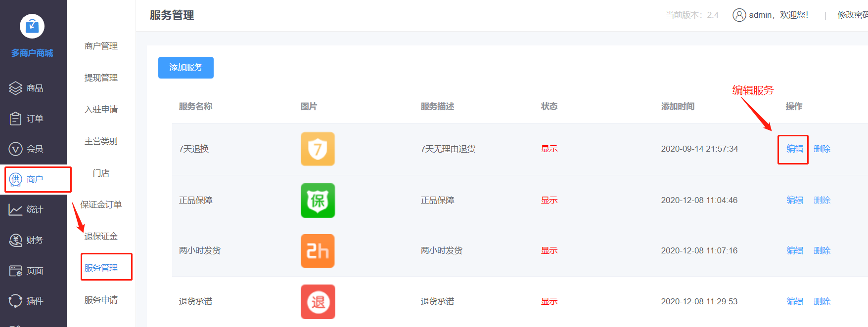Click the 当前版本: 2.4 label

(692, 15)
